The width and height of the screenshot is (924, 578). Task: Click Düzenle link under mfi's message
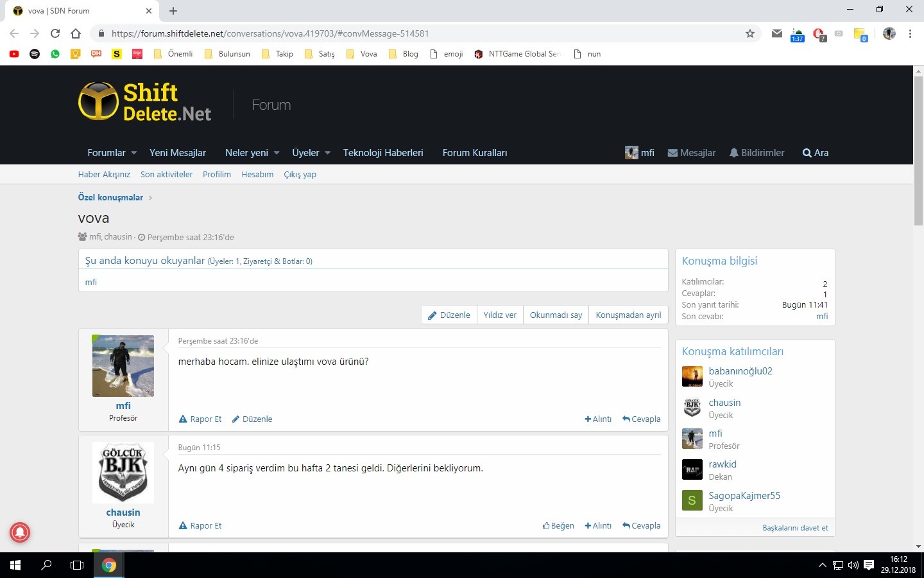(252, 419)
